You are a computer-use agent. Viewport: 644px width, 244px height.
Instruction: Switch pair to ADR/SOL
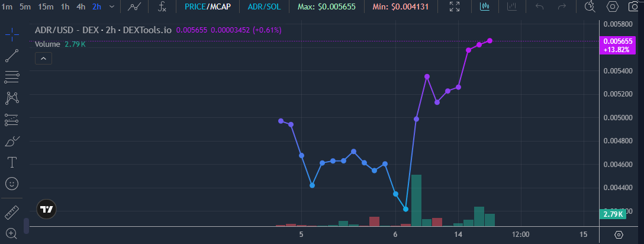(265, 7)
